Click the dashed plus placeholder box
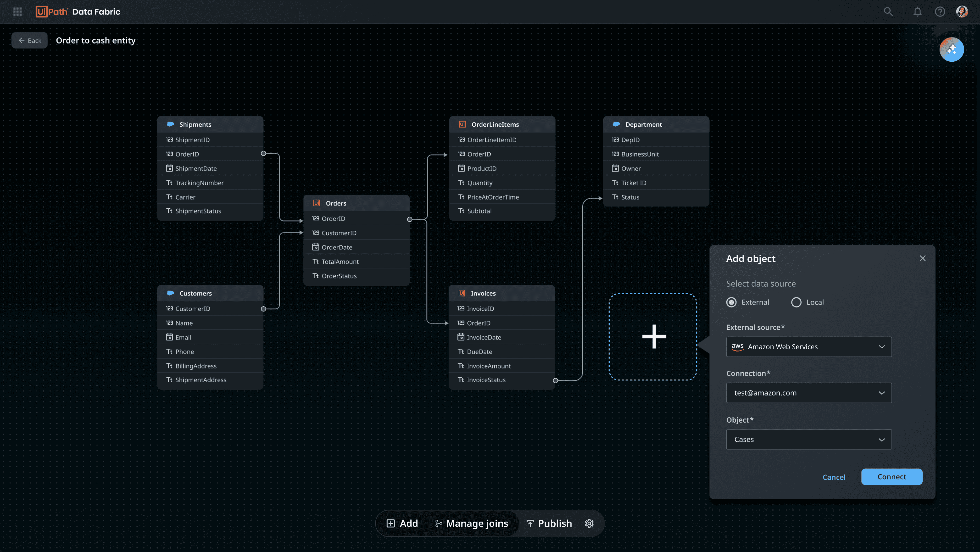Screen dimensions: 980x552 (653, 337)
